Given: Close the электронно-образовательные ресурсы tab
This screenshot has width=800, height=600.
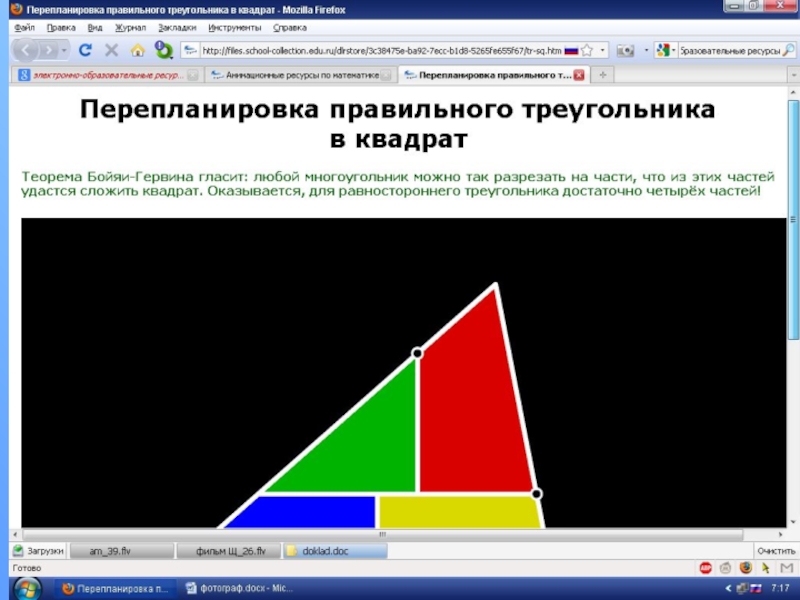Looking at the screenshot, I should pyautogui.click(x=192, y=75).
